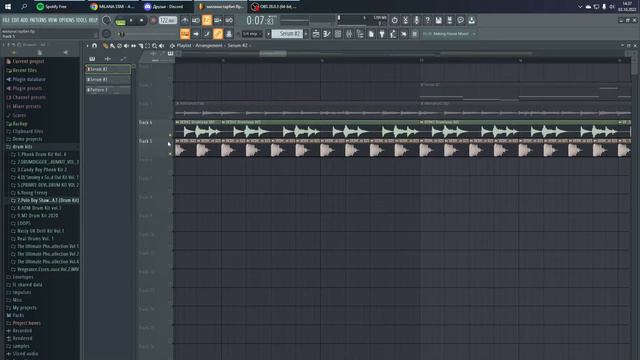The width and height of the screenshot is (640, 360).
Task: Open the TOOLS menu
Action: [x=81, y=20]
